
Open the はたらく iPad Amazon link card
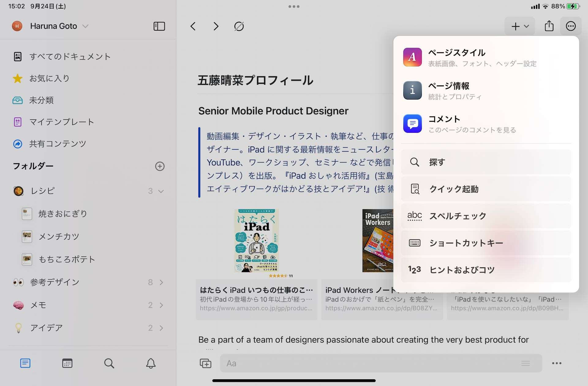pyautogui.click(x=257, y=299)
